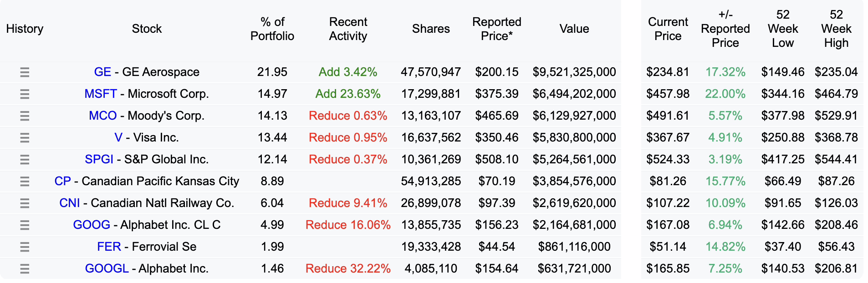Open the GOOG ticker link
Image resolution: width=868 pixels, height=283 pixels.
coord(92,225)
